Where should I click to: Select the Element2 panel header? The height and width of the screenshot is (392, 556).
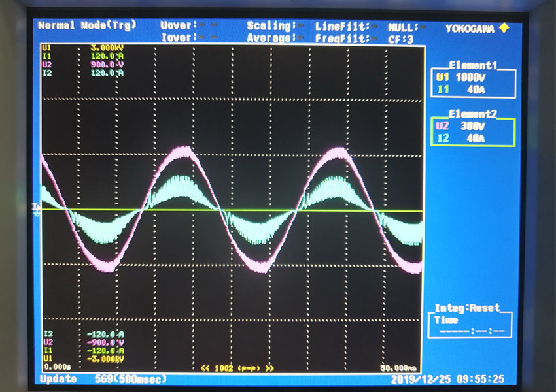point(472,114)
